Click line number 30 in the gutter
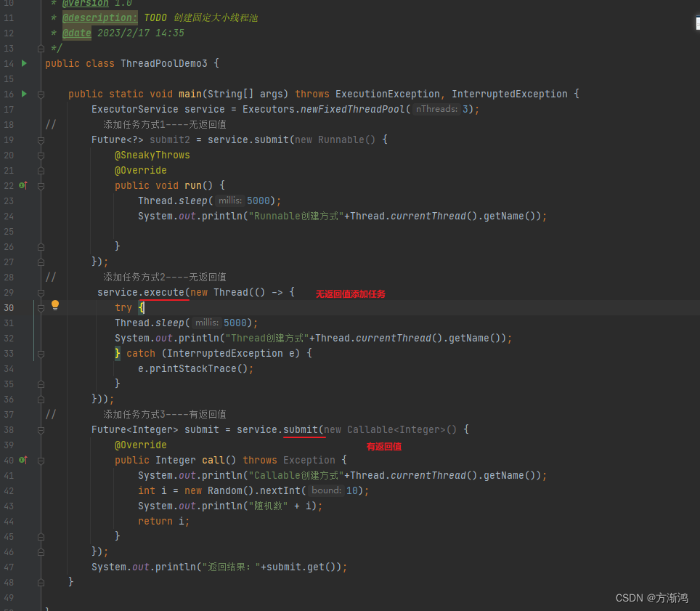 pyautogui.click(x=9, y=308)
